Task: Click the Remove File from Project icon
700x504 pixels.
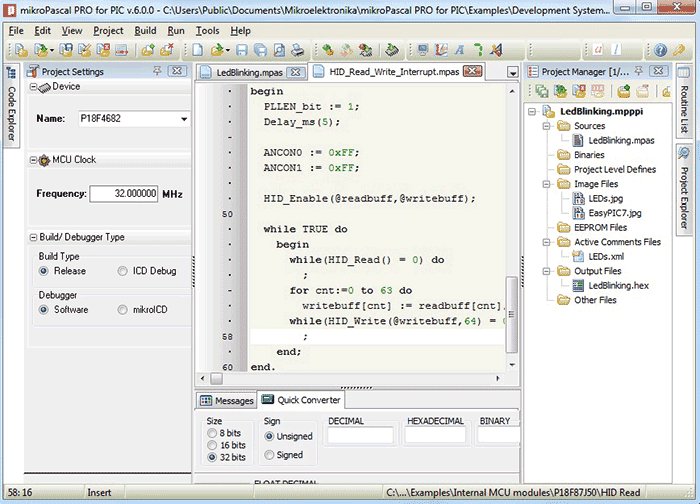Action: (167, 50)
